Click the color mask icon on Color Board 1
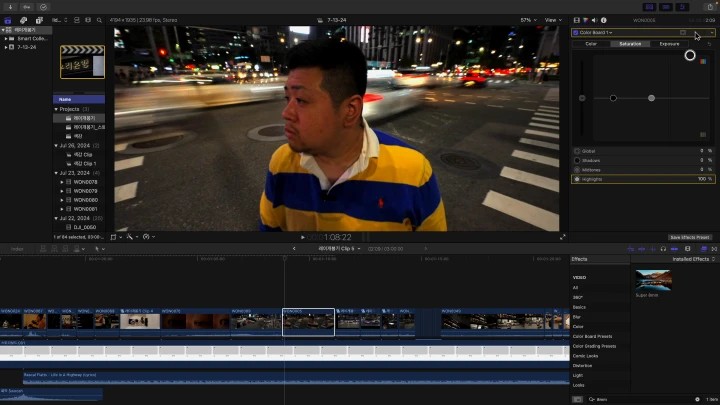The height and width of the screenshot is (405, 720). (683, 33)
